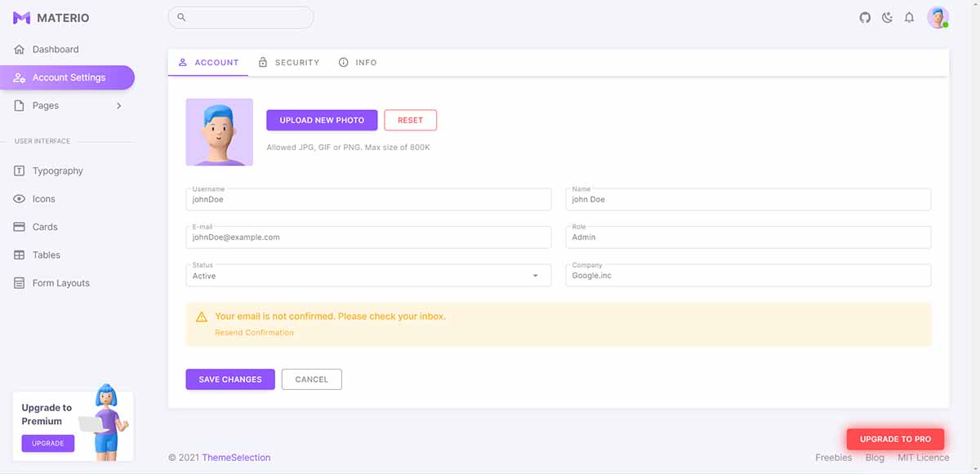Click the user avatar in the top right
980x474 pixels.
pos(938,17)
